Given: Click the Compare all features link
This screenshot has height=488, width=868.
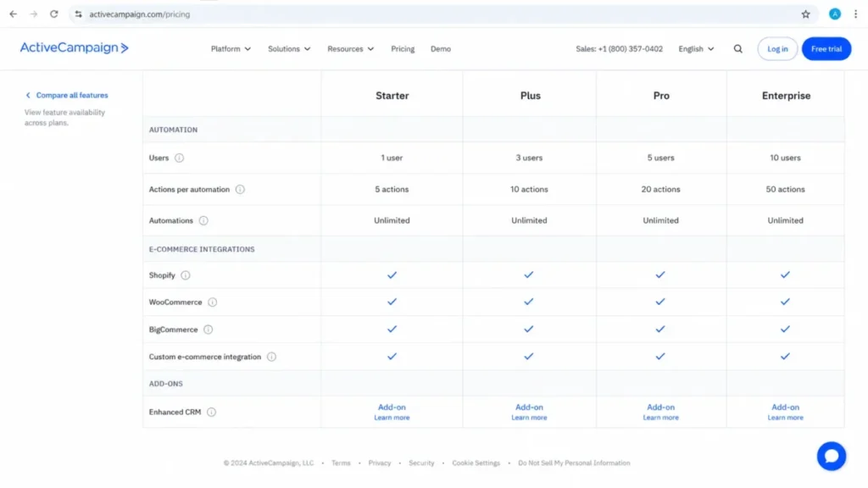Looking at the screenshot, I should tap(72, 95).
